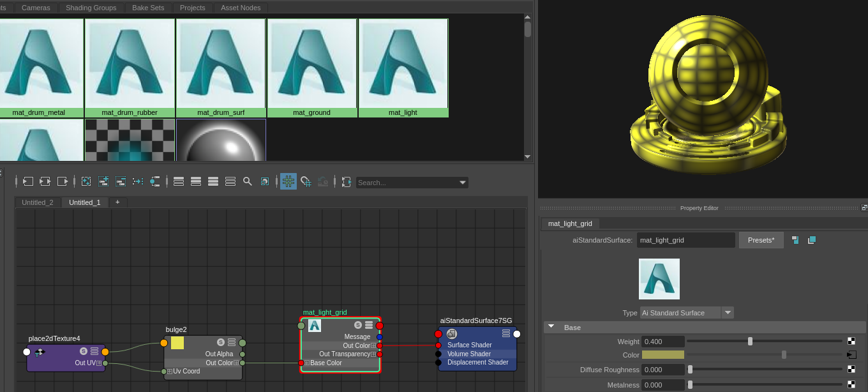Toggle the grid display icon in node toolbar
The image size is (868, 392).
pos(288,182)
